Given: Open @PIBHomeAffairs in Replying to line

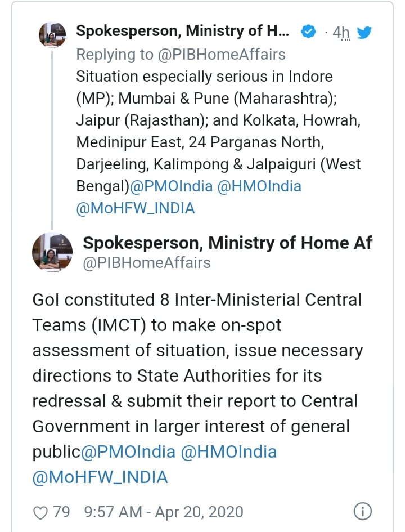Looking at the screenshot, I should (x=222, y=54).
